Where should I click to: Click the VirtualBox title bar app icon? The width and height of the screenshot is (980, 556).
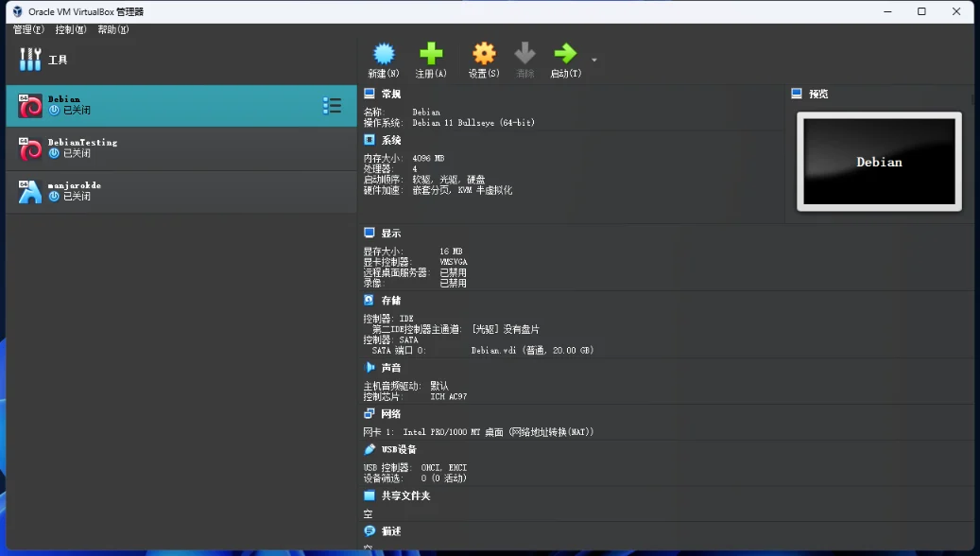[18, 11]
